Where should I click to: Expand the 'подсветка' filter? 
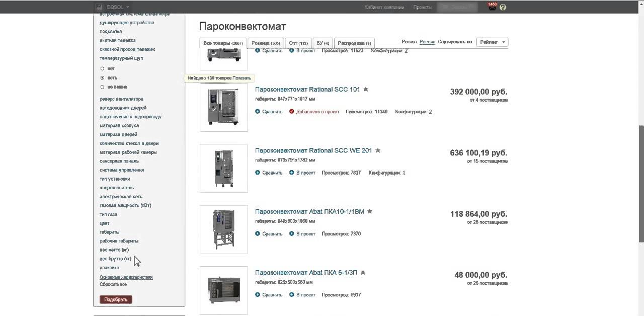coord(111,32)
